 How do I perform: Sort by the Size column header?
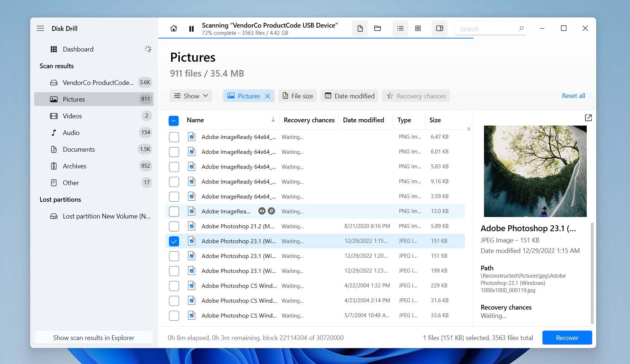click(435, 120)
